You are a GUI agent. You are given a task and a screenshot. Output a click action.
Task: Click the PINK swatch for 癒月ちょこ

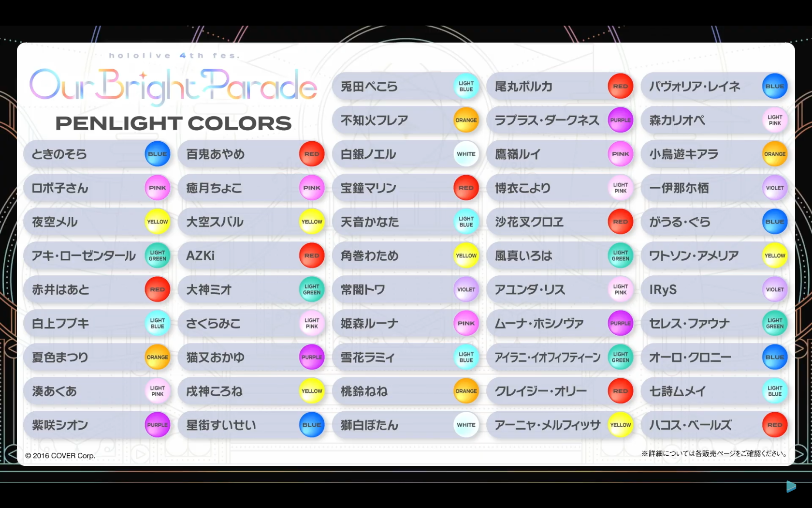point(312,188)
